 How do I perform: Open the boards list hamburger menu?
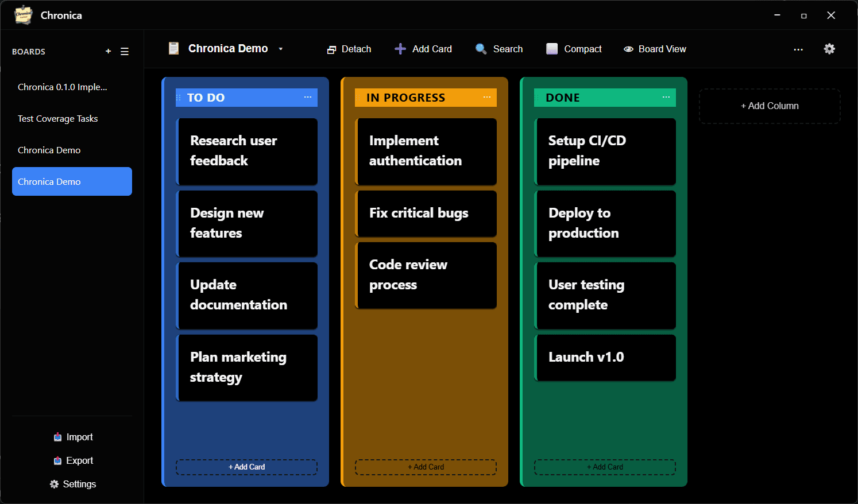tap(125, 52)
